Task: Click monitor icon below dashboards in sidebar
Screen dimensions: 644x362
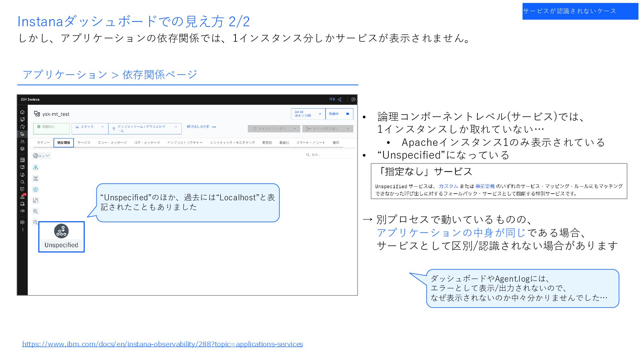Action: (x=22, y=167)
